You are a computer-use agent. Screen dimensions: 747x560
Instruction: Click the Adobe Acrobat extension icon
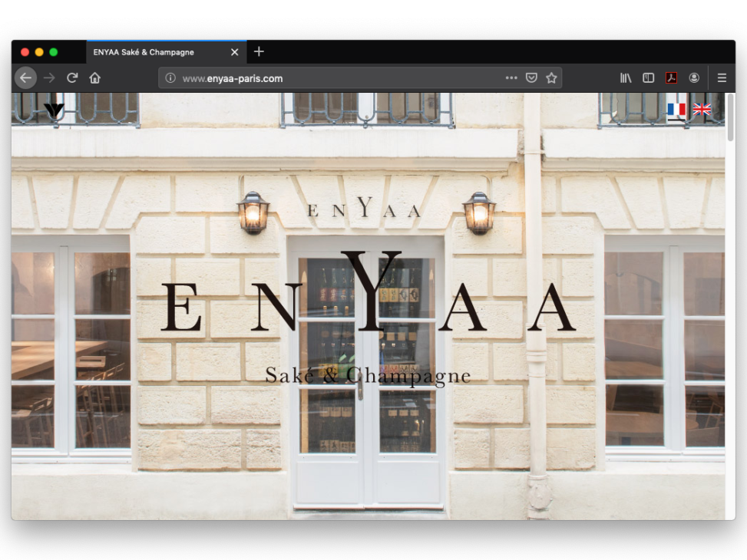(671, 77)
